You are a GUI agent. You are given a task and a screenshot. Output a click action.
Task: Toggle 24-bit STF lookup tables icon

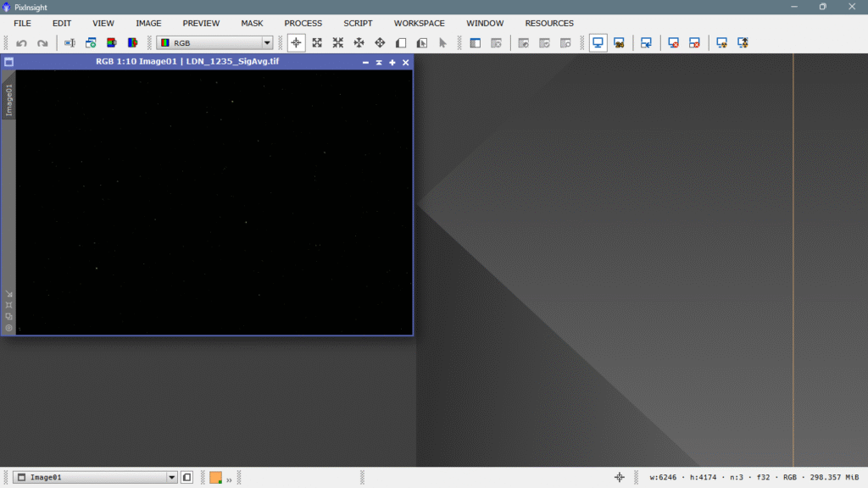(x=619, y=43)
